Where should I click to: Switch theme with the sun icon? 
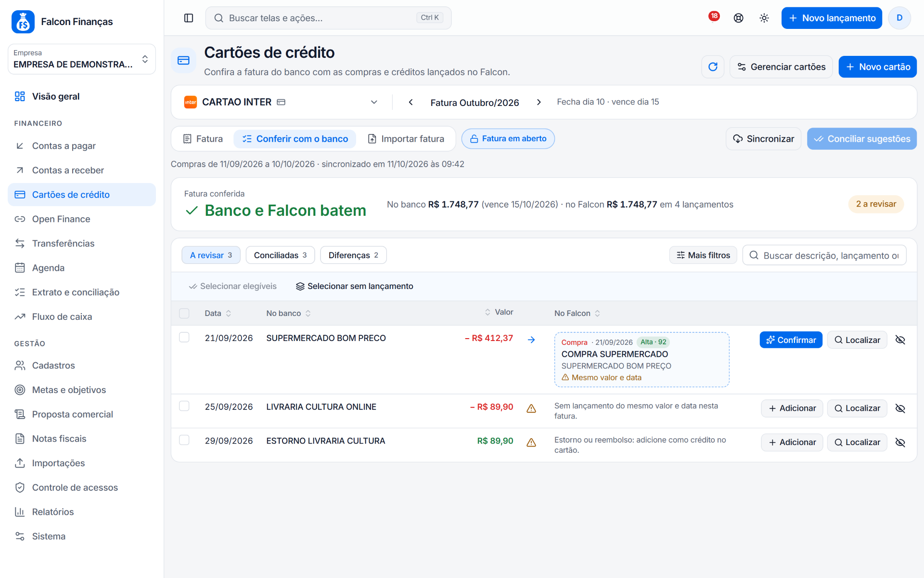click(x=764, y=18)
